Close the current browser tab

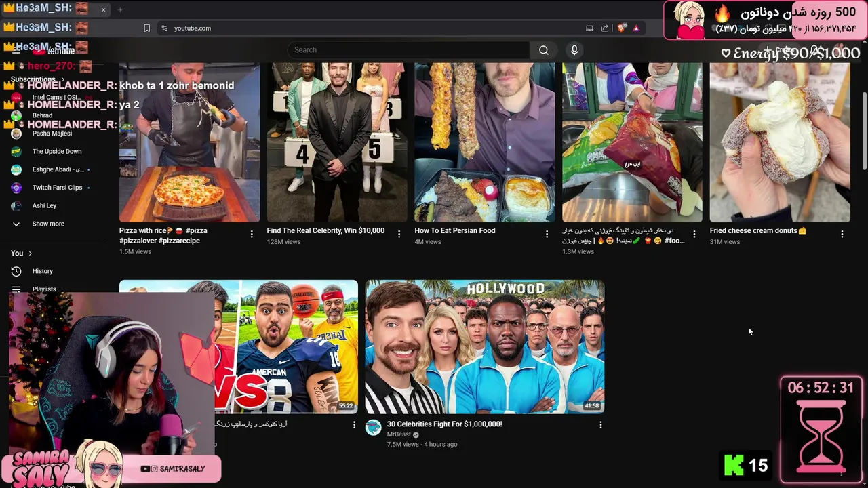tap(103, 9)
